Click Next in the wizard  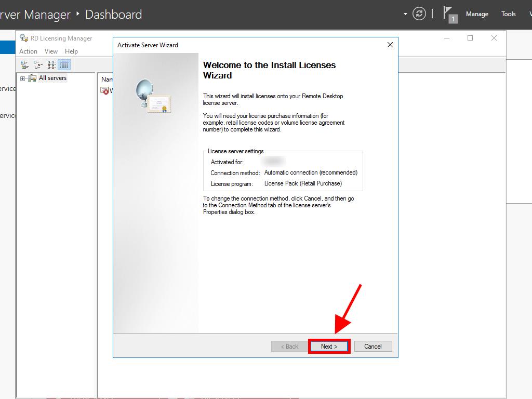click(329, 347)
